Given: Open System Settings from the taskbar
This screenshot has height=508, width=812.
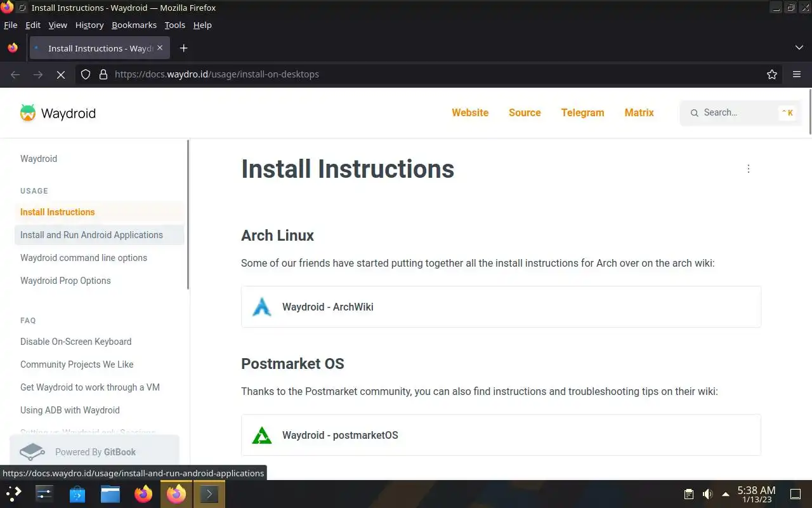Looking at the screenshot, I should (44, 494).
